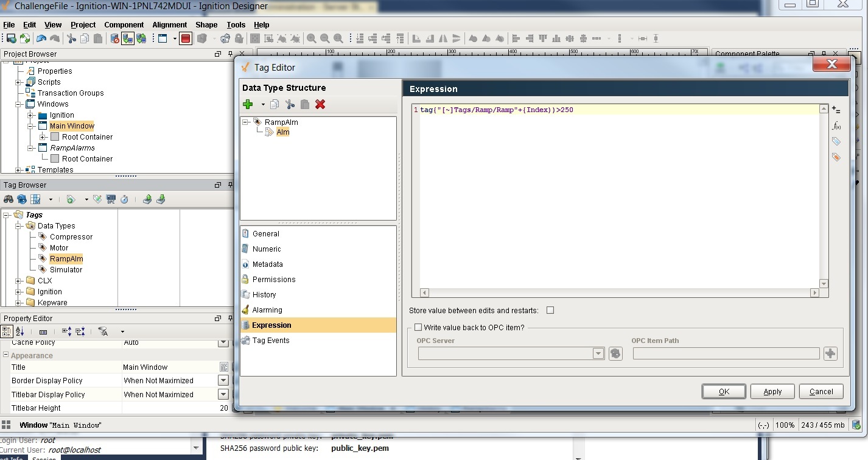Click the green plus in Tag Editor

pos(248,104)
